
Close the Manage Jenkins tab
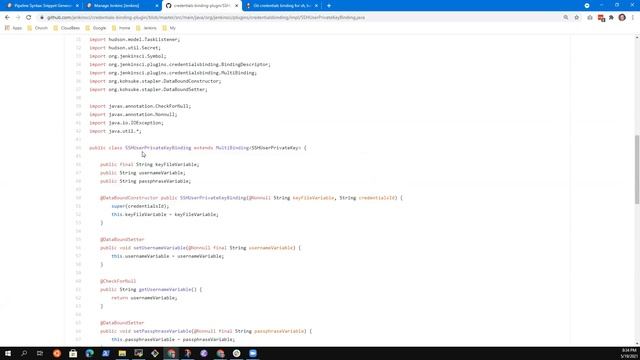pyautogui.click(x=157, y=6)
